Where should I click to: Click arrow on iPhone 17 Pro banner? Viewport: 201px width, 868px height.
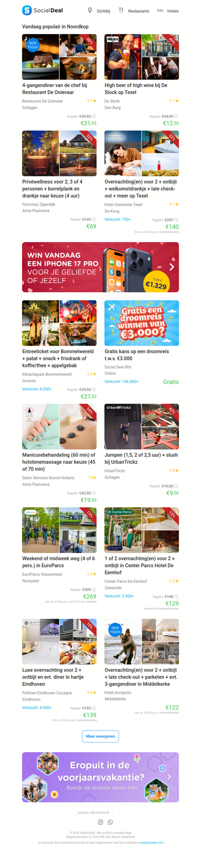(x=172, y=267)
